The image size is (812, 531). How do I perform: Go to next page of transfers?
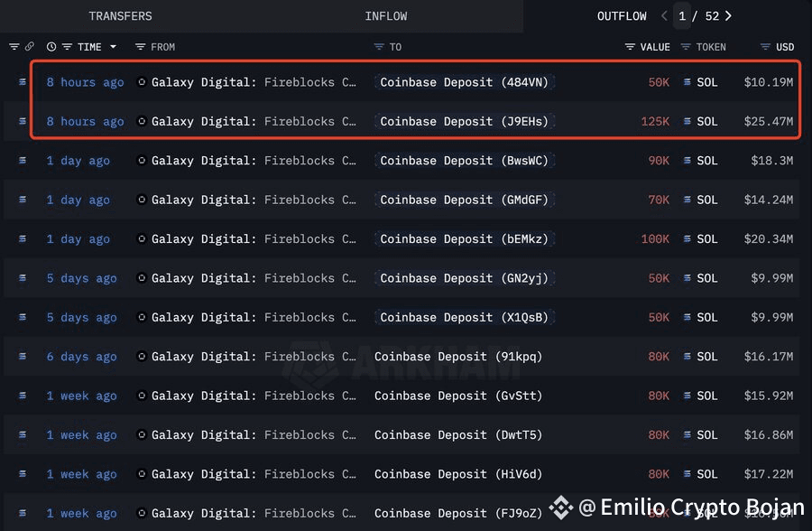coord(729,16)
